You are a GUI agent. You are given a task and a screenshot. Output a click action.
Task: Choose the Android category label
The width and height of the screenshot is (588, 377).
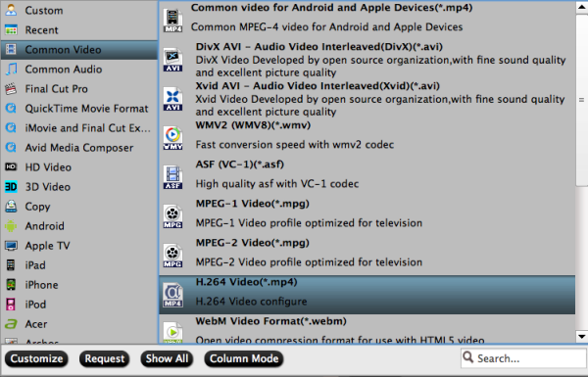point(45,226)
